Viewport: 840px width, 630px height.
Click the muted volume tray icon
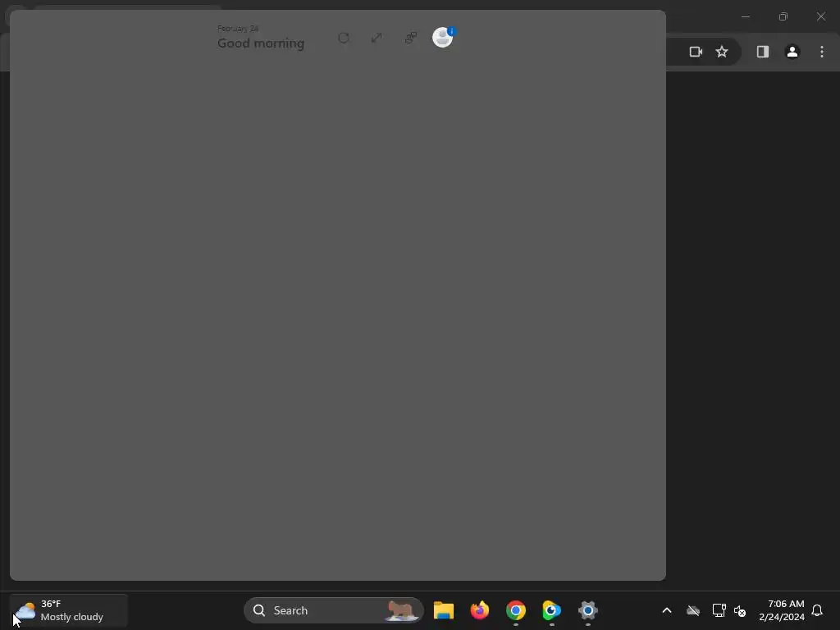pos(740,610)
